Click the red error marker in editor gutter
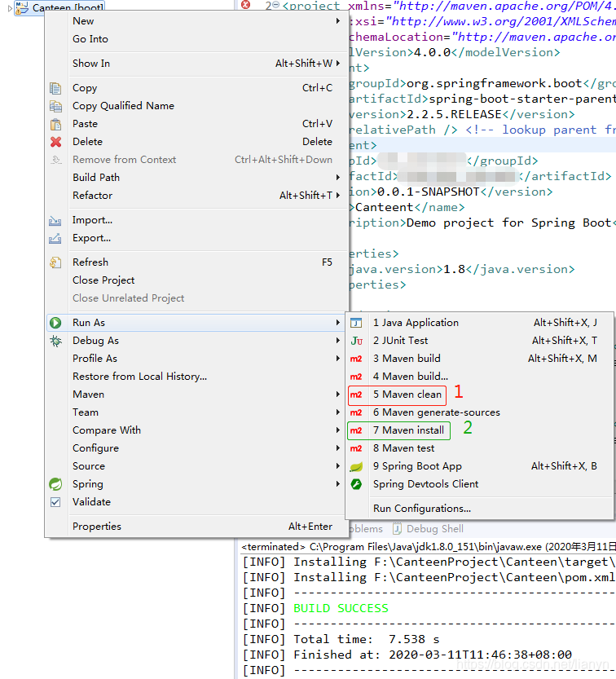The height and width of the screenshot is (679, 616). pos(245,5)
